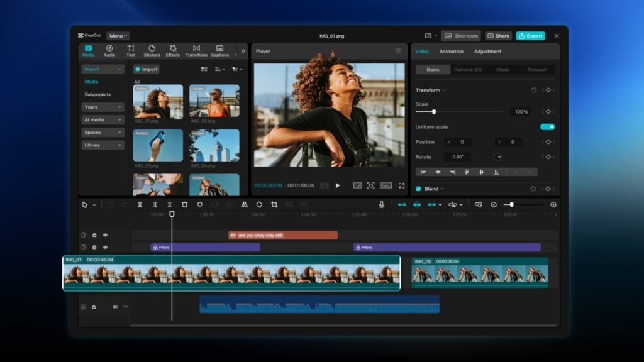Expand the Library dropdown
Screen dimensions: 644x362
(103, 145)
